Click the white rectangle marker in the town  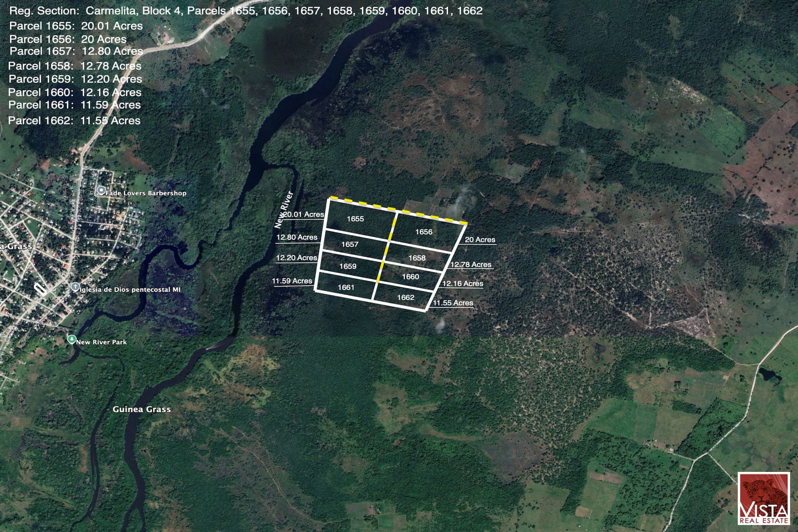(x=39, y=288)
